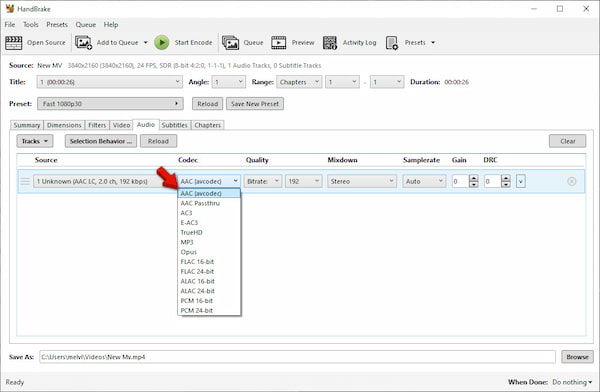
Task: Switch to the Chapters tab
Action: 207,125
